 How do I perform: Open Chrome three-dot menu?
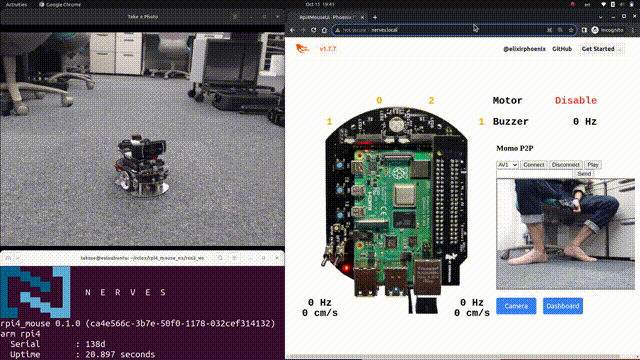point(632,30)
